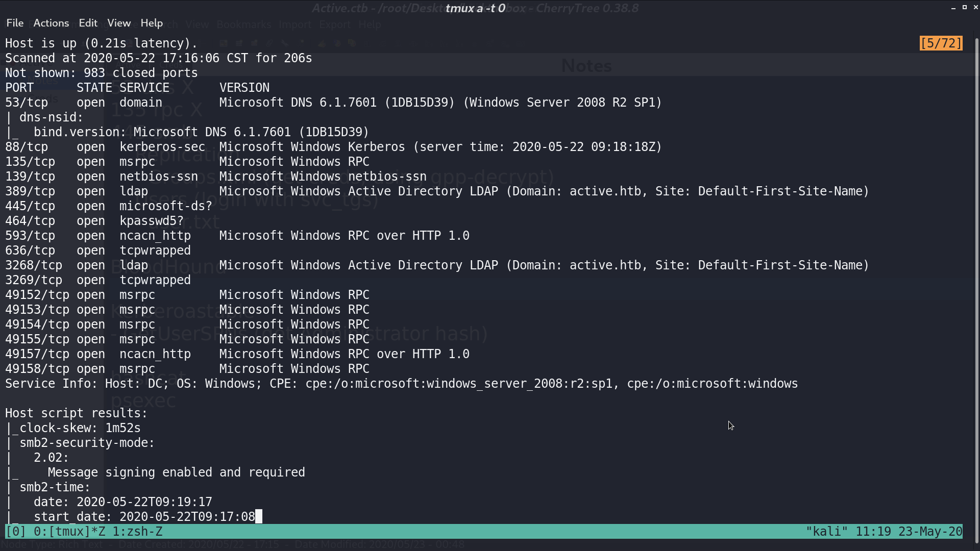Viewport: 980px width, 551px height.
Task: Click the 88/tcp port entry
Action: (27, 147)
